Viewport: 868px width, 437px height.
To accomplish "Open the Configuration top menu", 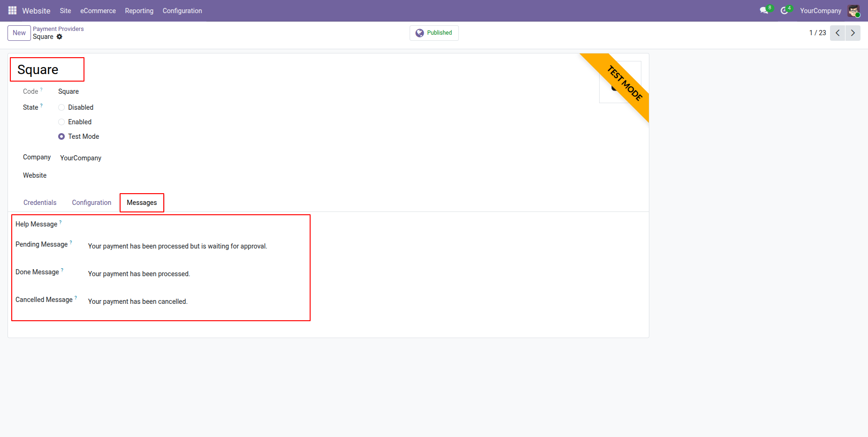I will pos(182,11).
